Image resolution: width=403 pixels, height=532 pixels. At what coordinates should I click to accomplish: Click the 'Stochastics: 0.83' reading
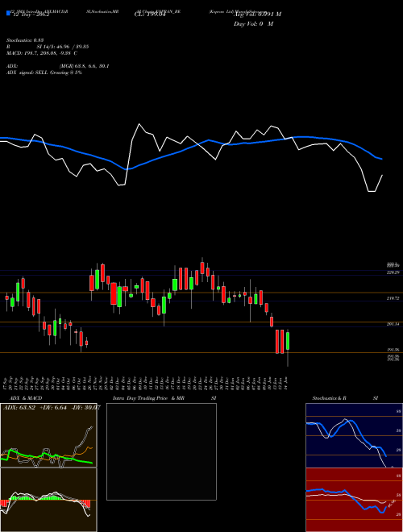pyautogui.click(x=25, y=40)
